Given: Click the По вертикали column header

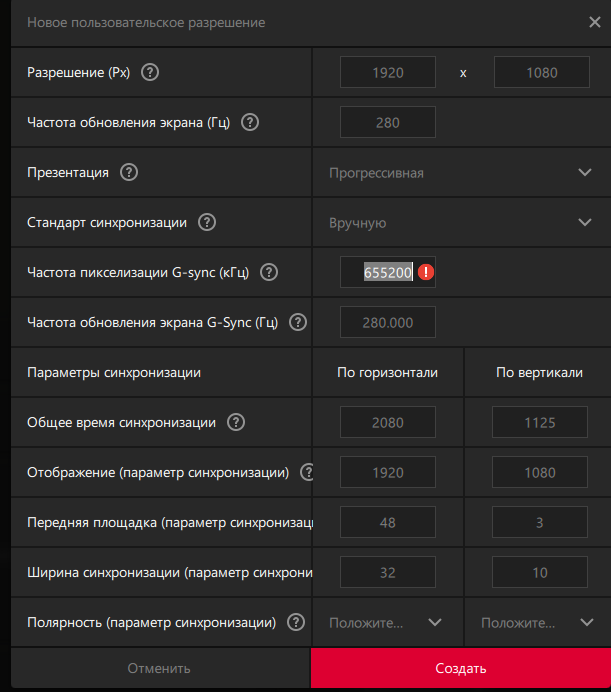Looking at the screenshot, I should 539,372.
